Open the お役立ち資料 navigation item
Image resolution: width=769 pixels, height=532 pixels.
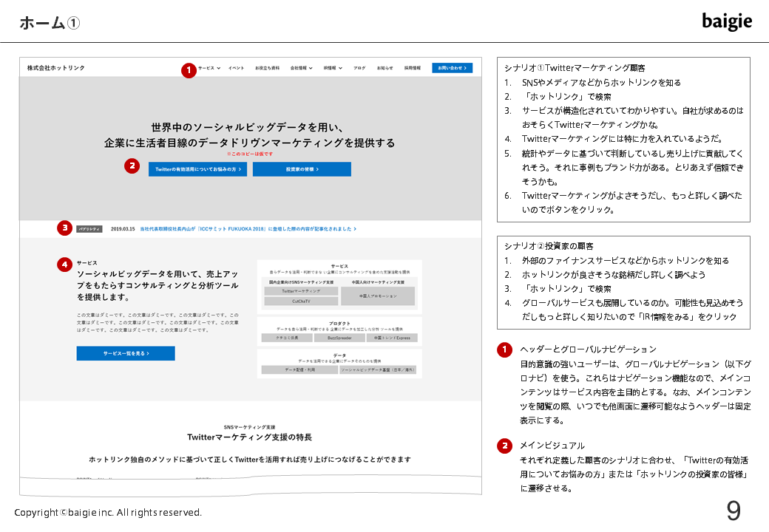tap(267, 68)
